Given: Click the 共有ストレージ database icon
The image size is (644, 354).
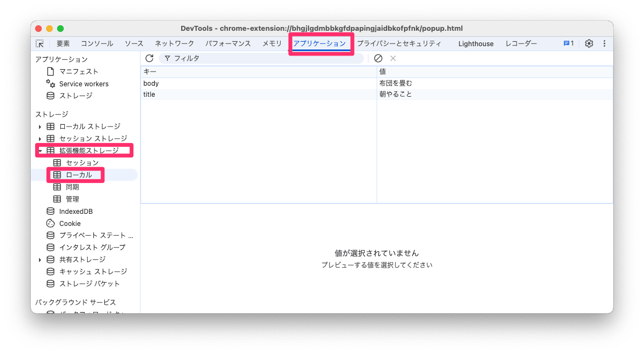Looking at the screenshot, I should click(x=51, y=259).
